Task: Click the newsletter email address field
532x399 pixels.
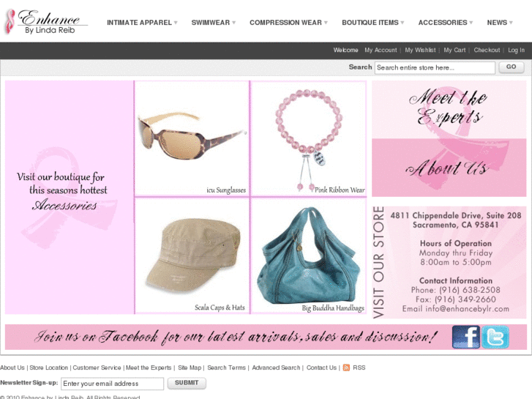Action: click(x=112, y=384)
